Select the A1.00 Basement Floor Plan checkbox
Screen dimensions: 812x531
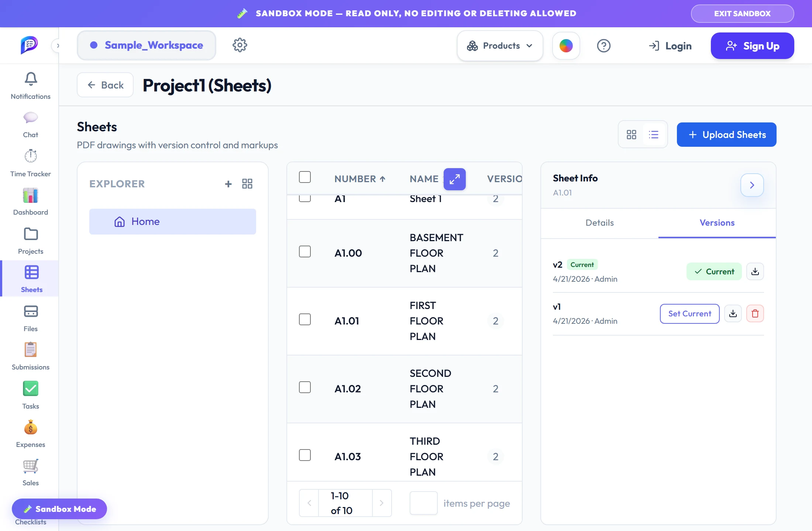(305, 251)
